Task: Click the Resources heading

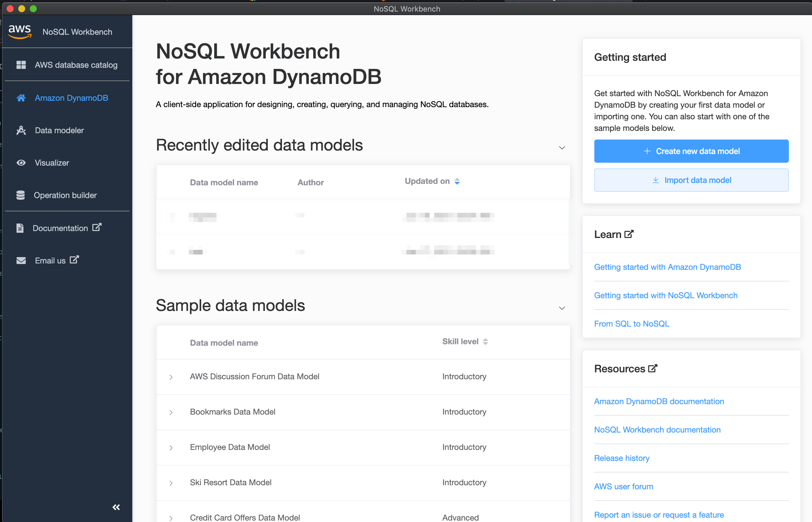Action: click(619, 369)
